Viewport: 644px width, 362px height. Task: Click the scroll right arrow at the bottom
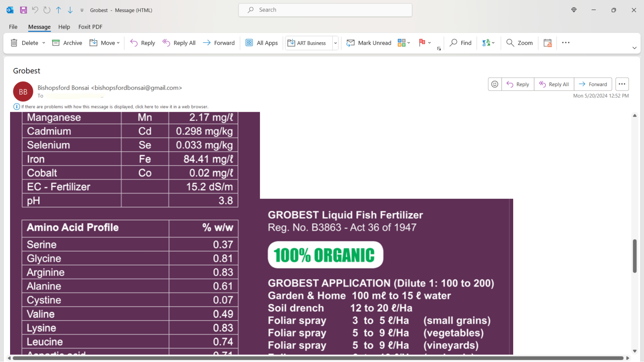click(627, 358)
